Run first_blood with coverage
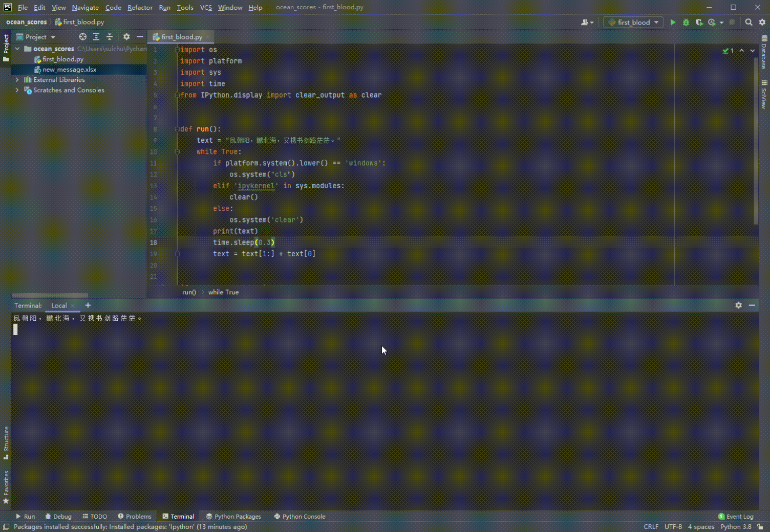This screenshot has width=770, height=532. point(699,22)
